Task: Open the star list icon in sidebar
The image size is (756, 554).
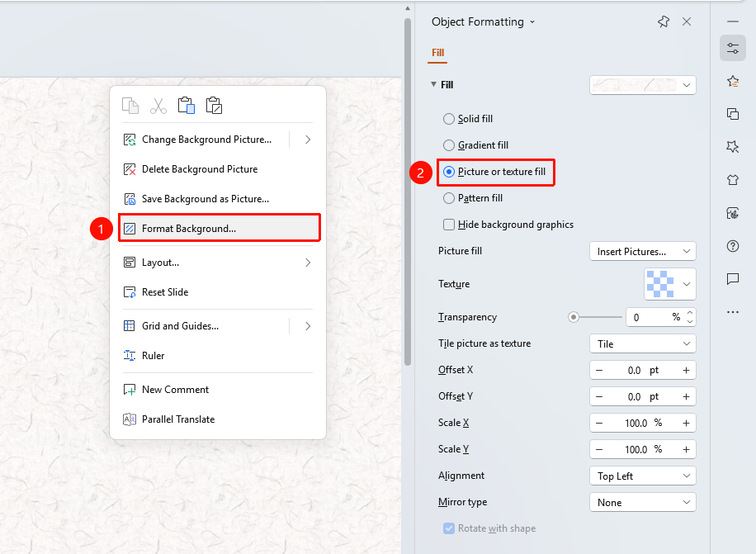Action: tap(733, 81)
